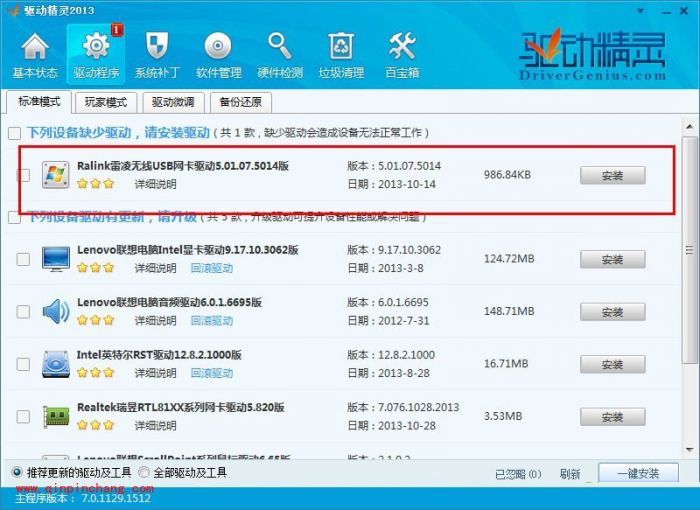
Task: Click 回滚驱动 for the Lenovo audio driver
Action: [212, 320]
